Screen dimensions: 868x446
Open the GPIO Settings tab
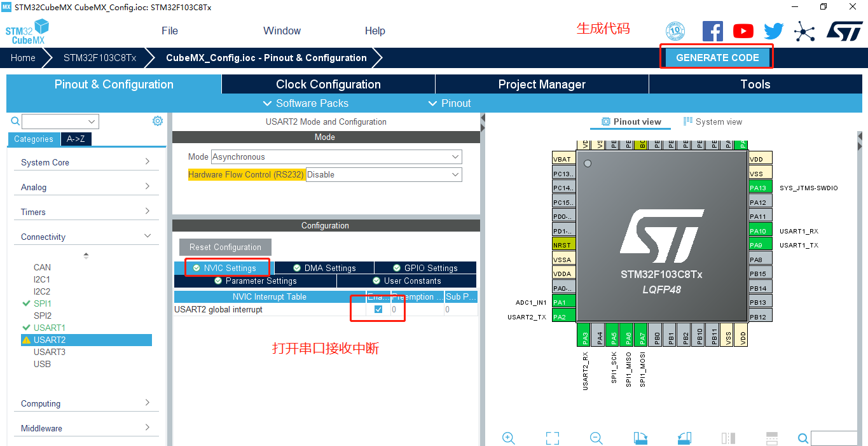tap(425, 268)
